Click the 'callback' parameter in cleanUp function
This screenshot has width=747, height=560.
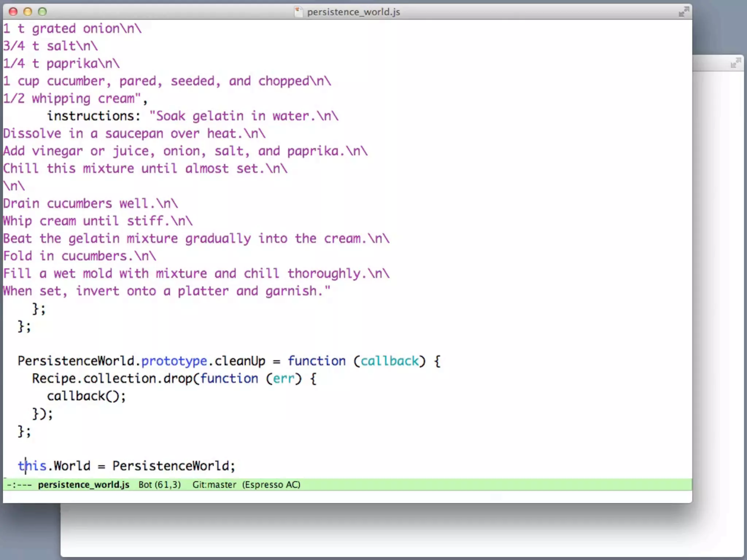click(x=390, y=361)
